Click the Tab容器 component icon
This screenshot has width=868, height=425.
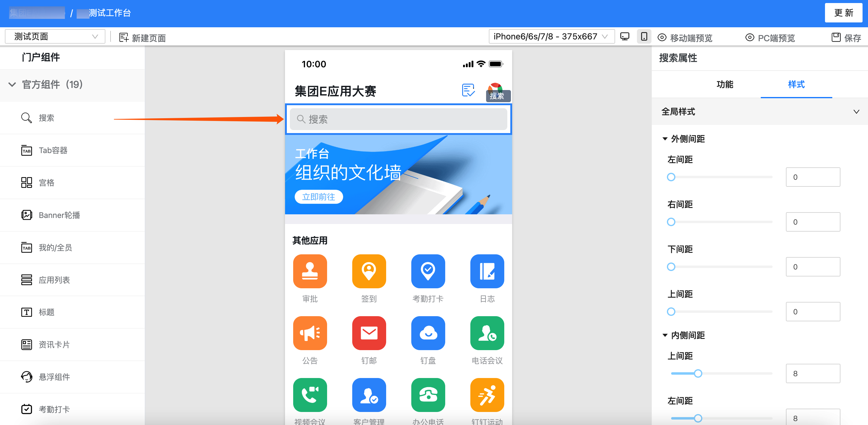[26, 150]
